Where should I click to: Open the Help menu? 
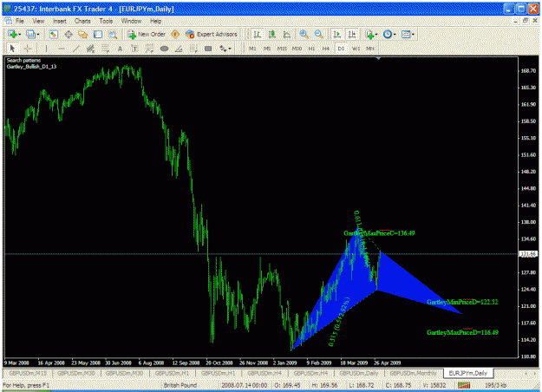click(156, 21)
